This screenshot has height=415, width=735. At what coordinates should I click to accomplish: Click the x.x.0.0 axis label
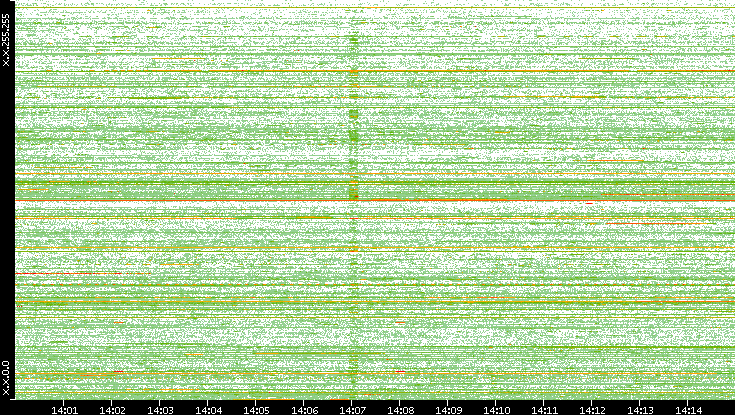(6, 378)
